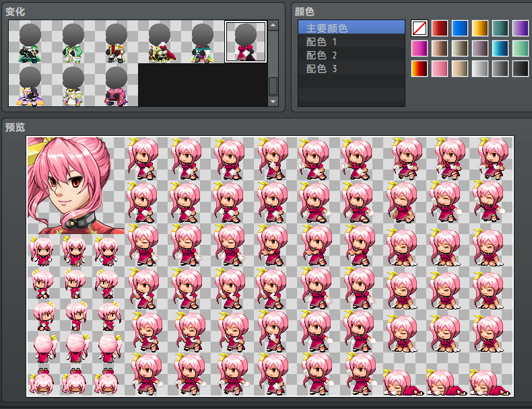Pick the magenta color swatch
The height and width of the screenshot is (409, 532).
tap(420, 48)
